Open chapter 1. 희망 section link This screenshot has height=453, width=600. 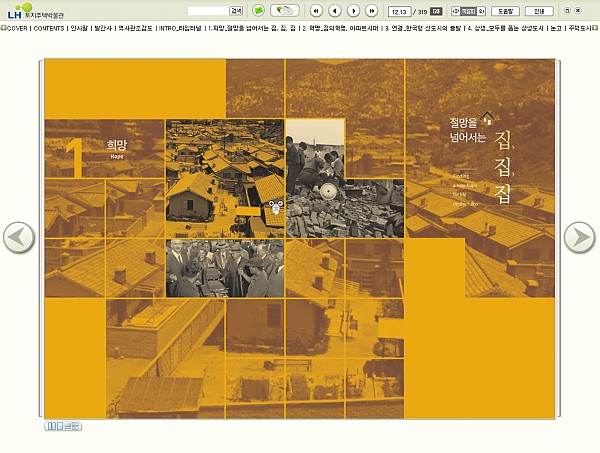(x=252, y=28)
